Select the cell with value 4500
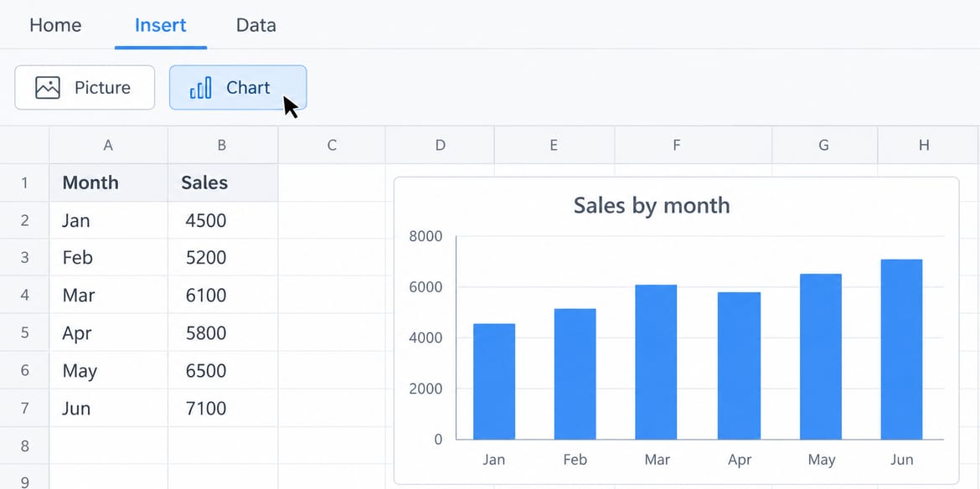Image resolution: width=980 pixels, height=489 pixels. (x=223, y=220)
